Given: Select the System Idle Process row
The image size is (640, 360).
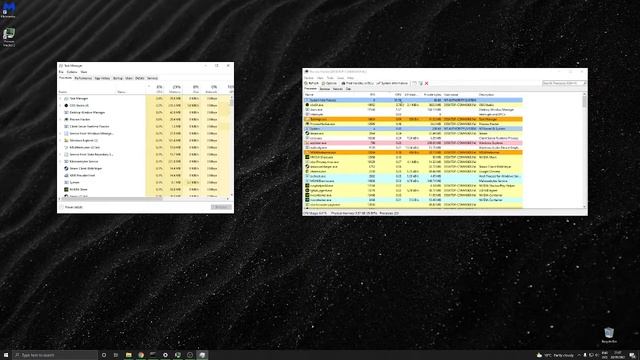Looking at the screenshot, I should click(413, 100).
